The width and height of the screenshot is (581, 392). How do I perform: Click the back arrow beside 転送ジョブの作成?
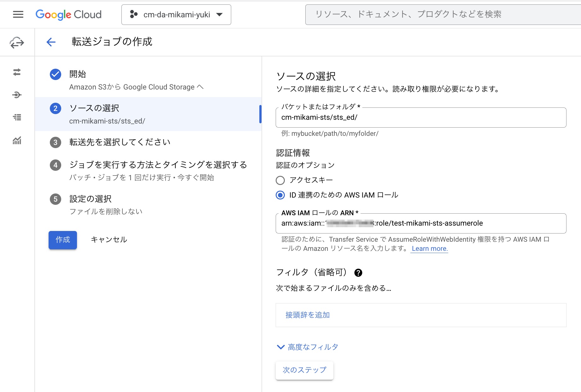51,42
